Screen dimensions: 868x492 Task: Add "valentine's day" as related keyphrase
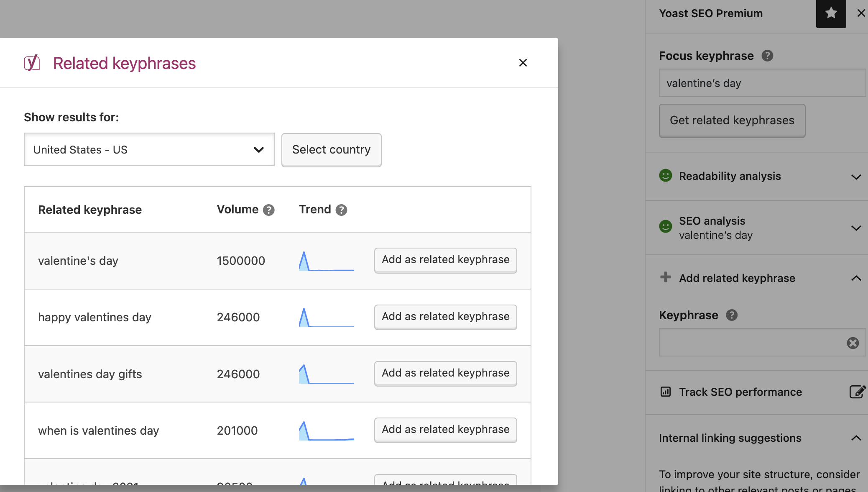[445, 260]
